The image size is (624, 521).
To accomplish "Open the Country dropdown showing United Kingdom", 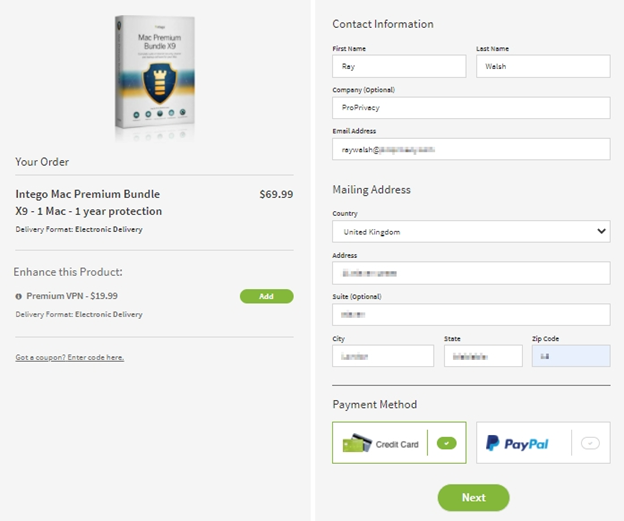I will coord(471,231).
